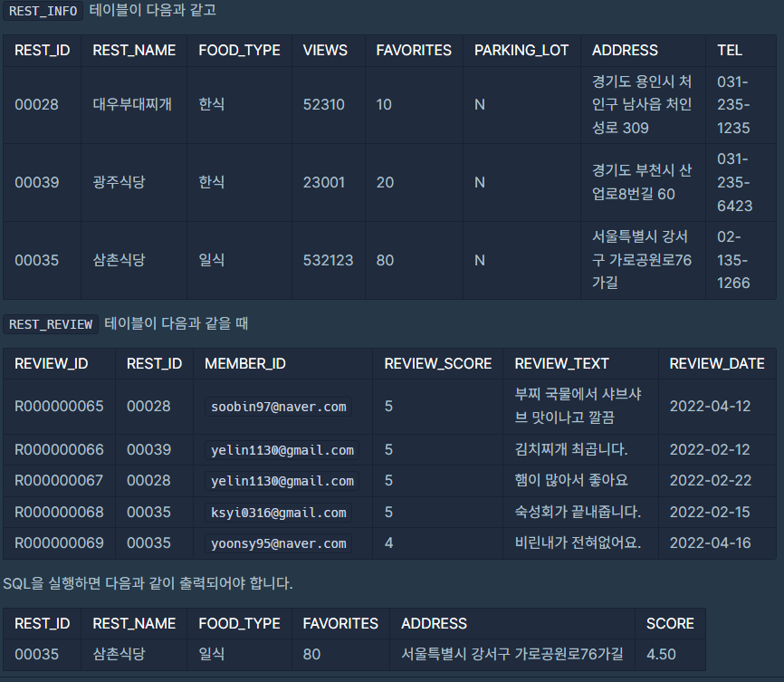Image resolution: width=784 pixels, height=682 pixels.
Task: Select the REVIEW_TEXT column header
Action: tap(562, 363)
